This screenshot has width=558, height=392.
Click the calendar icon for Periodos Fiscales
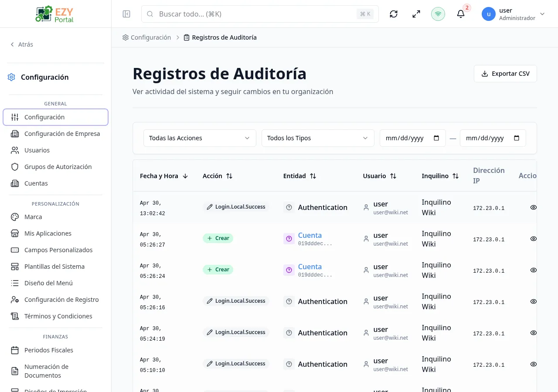[x=15, y=350]
